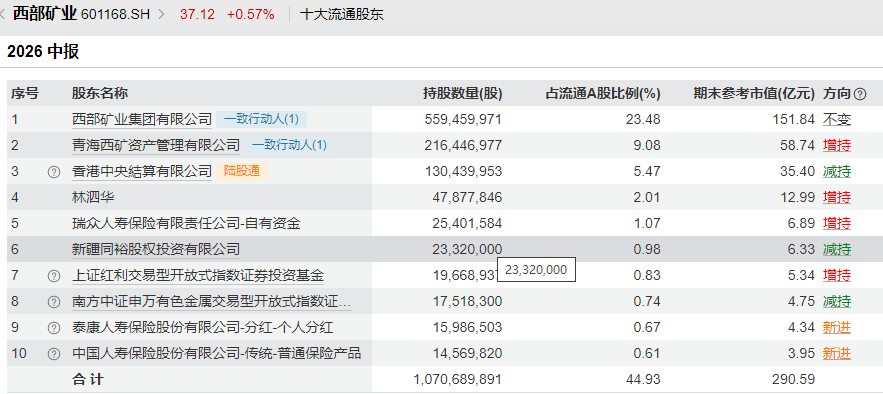883x394 pixels.
Task: Click holding value 559,459,971
Action: pyautogui.click(x=463, y=119)
